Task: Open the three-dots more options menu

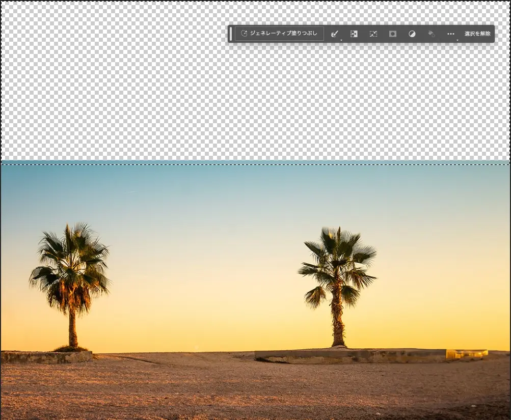Action: [451, 34]
